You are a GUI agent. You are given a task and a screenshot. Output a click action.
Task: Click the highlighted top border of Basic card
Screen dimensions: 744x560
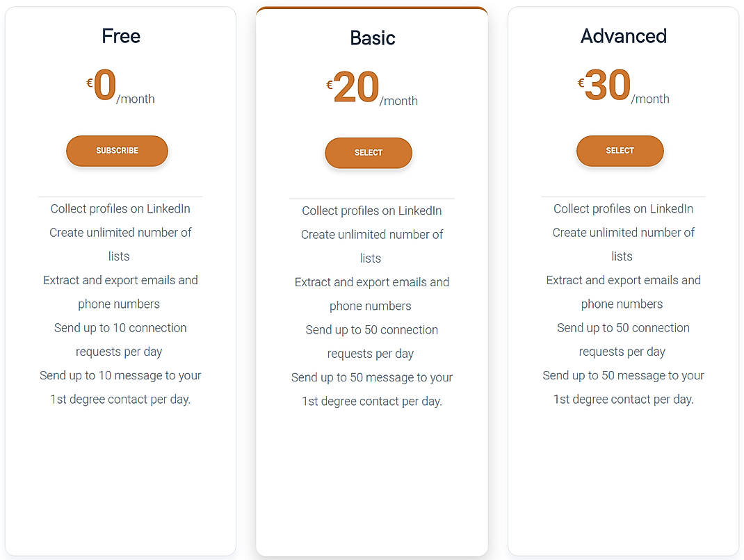click(372, 9)
